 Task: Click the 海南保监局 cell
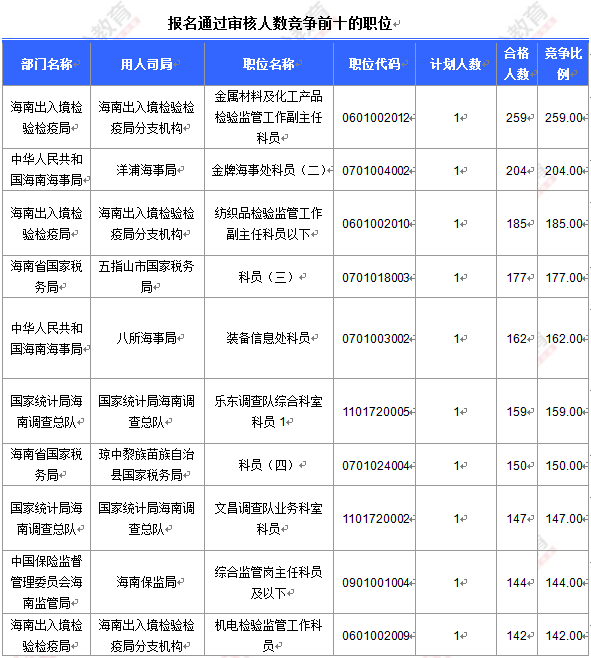point(147,582)
